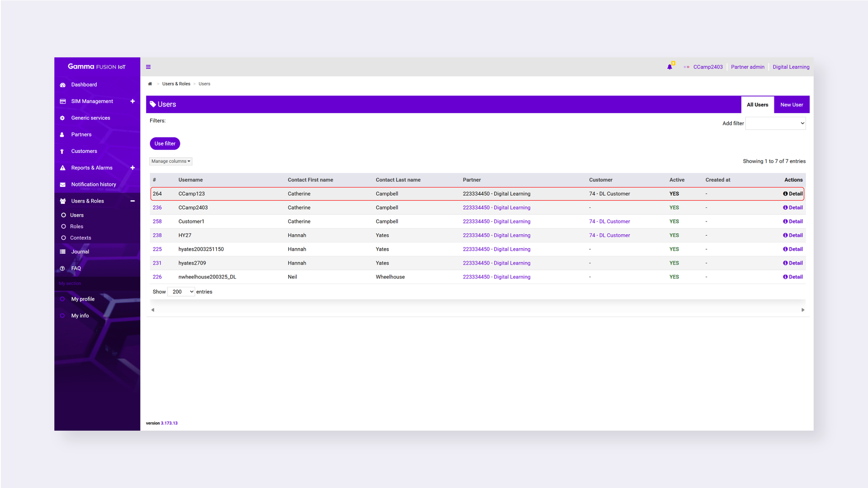Viewport: 868px width, 488px height.
Task: Open the FAQ page
Action: click(x=76, y=268)
